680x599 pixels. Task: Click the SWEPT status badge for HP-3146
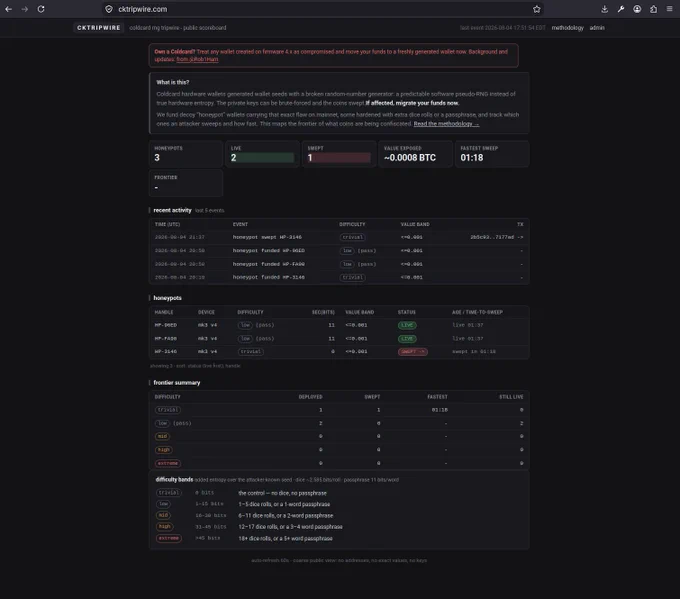click(413, 352)
